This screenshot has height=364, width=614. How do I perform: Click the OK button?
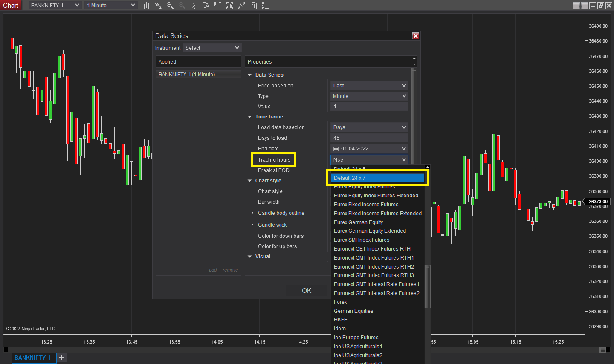pyautogui.click(x=307, y=291)
